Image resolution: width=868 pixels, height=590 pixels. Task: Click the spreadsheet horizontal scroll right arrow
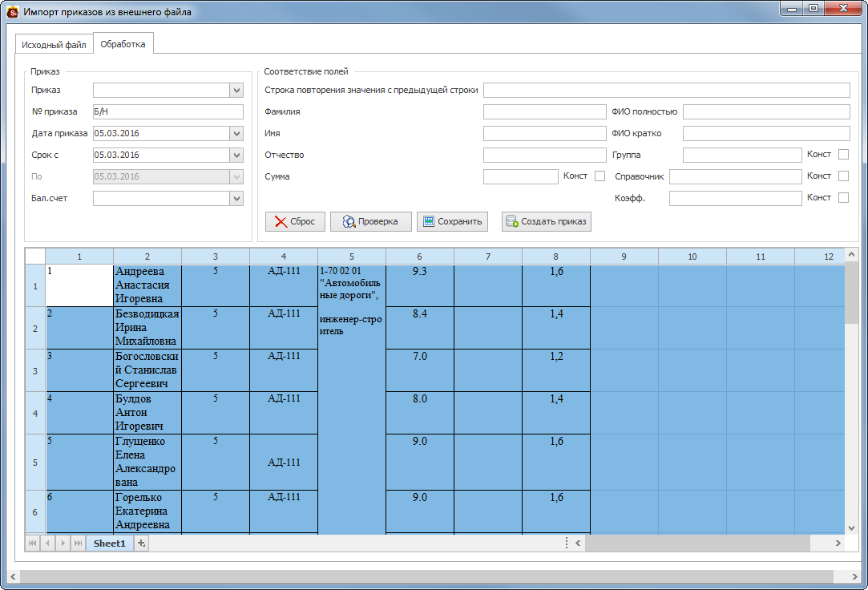838,544
